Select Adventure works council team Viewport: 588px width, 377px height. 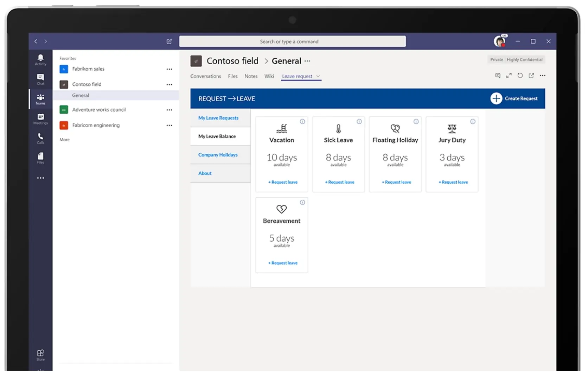(x=99, y=110)
